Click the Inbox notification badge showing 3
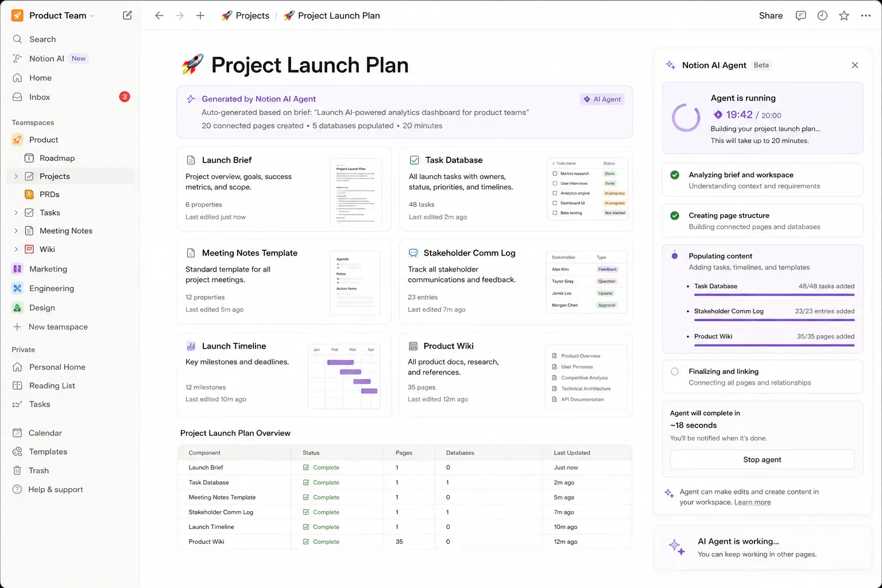The height and width of the screenshot is (588, 882). click(x=125, y=97)
